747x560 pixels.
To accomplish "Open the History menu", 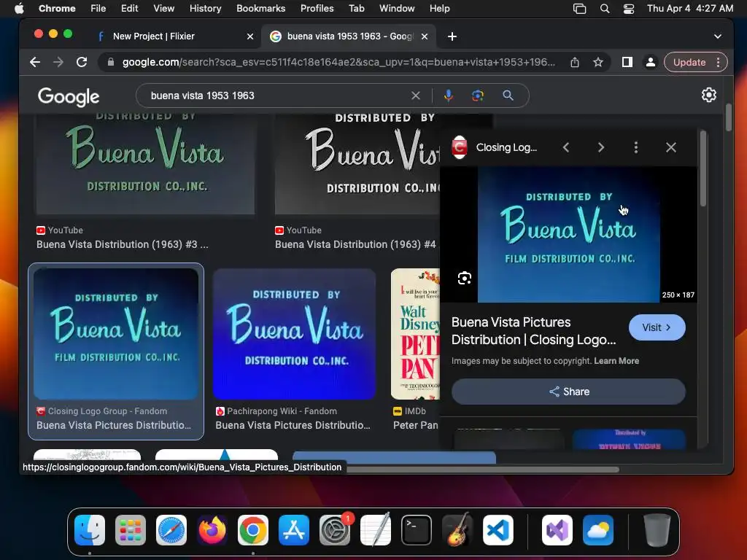I will click(205, 9).
